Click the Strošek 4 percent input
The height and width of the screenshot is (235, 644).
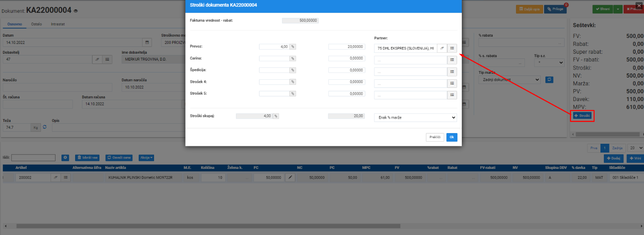274,81
